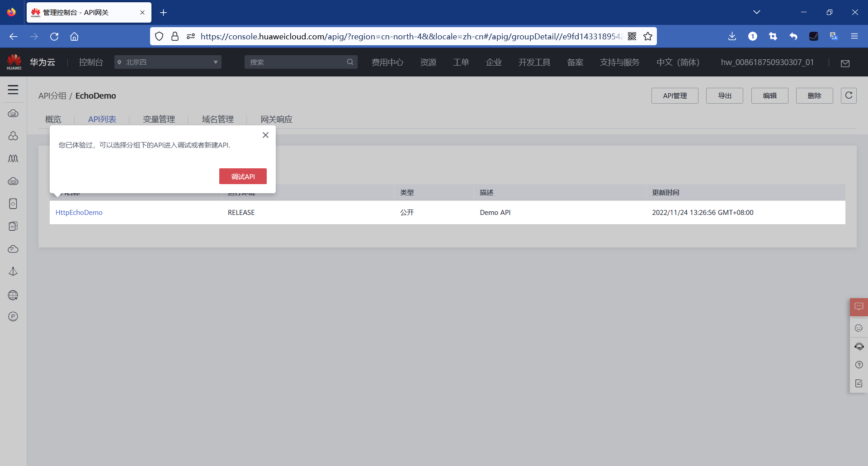Go back to the previous page

14,36
